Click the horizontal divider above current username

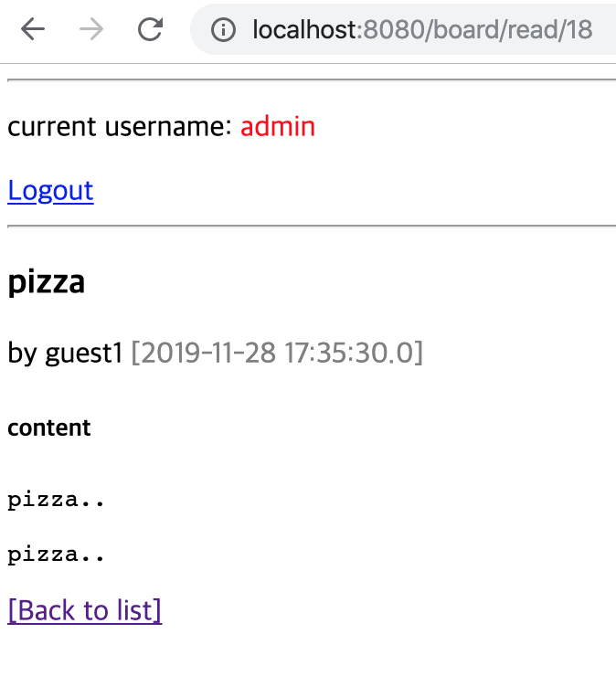[x=311, y=80]
